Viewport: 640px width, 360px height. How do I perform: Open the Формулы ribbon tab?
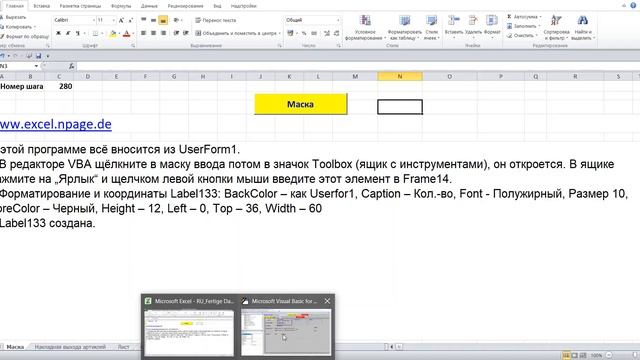coord(121,6)
